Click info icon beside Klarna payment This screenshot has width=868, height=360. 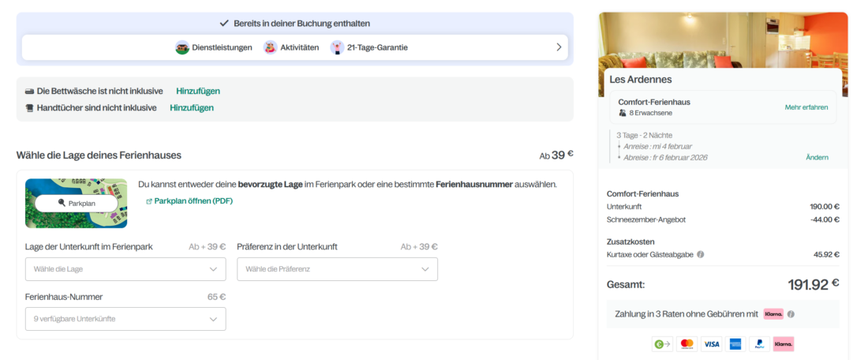(791, 314)
